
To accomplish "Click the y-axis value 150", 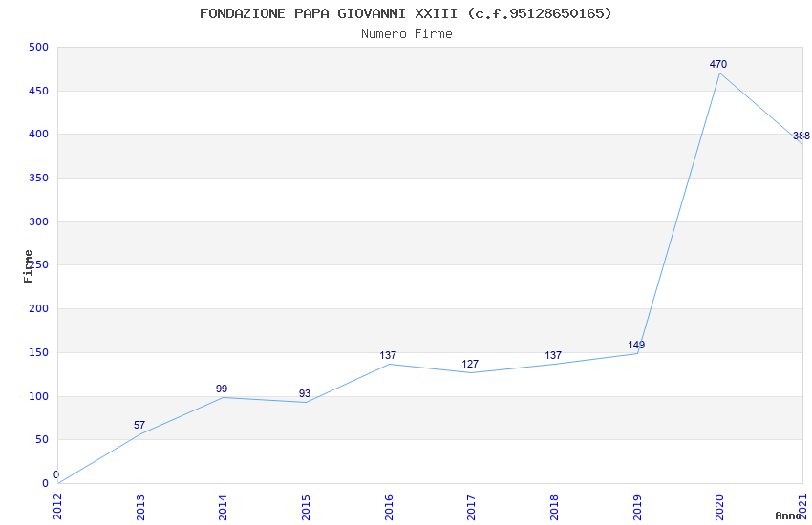I will [x=39, y=353].
